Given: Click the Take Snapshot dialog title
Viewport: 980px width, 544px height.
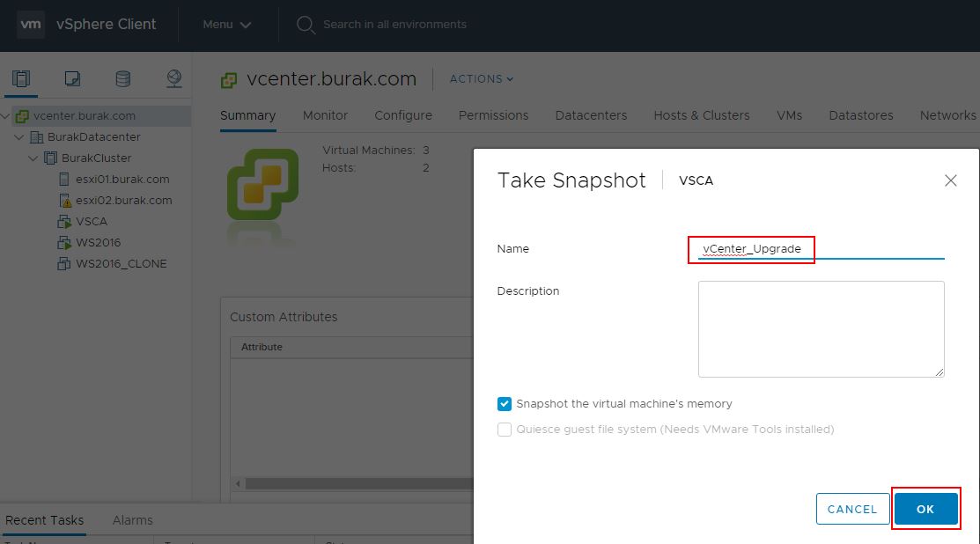Looking at the screenshot, I should [x=571, y=180].
